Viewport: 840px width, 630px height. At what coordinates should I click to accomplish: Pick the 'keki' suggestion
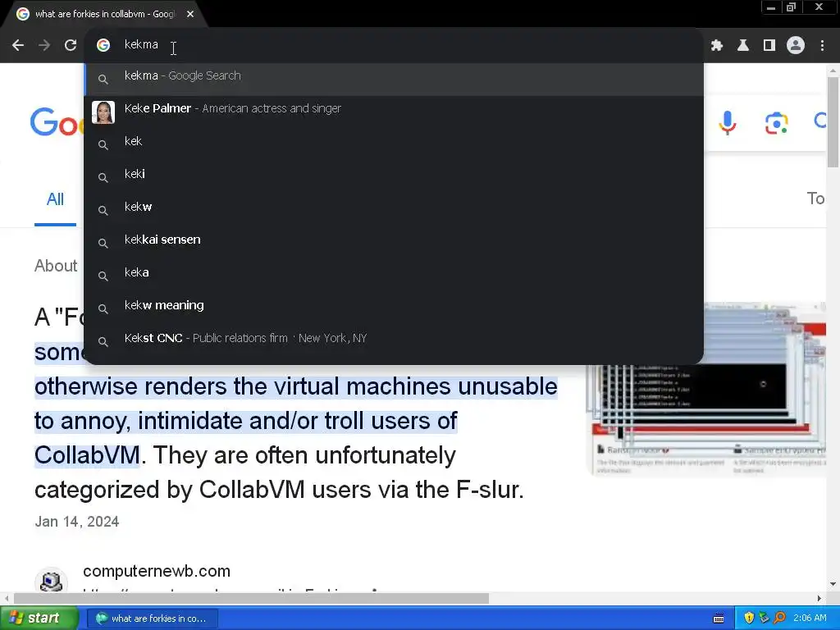[x=394, y=177]
